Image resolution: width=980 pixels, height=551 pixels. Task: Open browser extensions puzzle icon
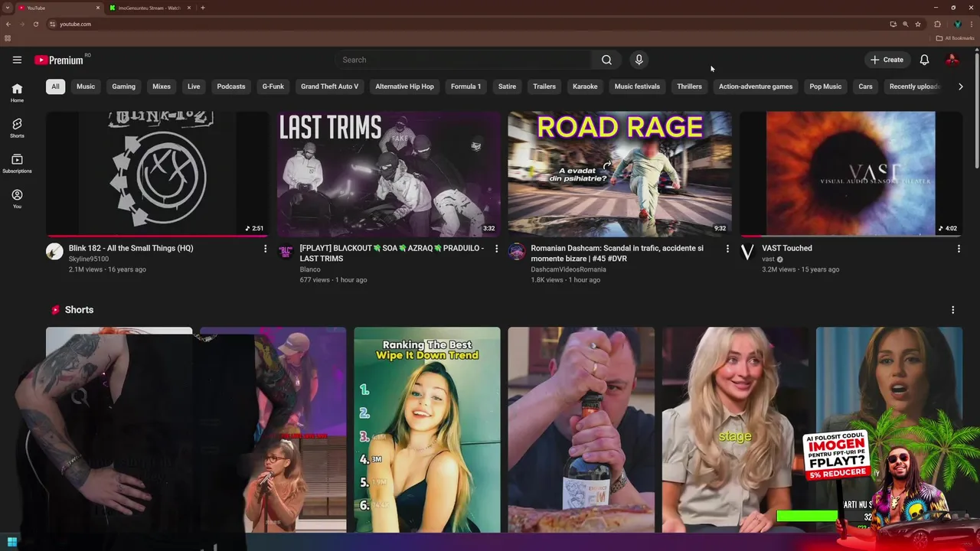click(937, 24)
